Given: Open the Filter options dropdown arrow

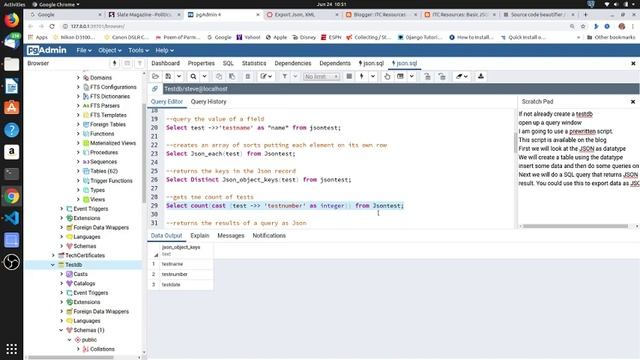Looking at the screenshot, I should tap(295, 76).
